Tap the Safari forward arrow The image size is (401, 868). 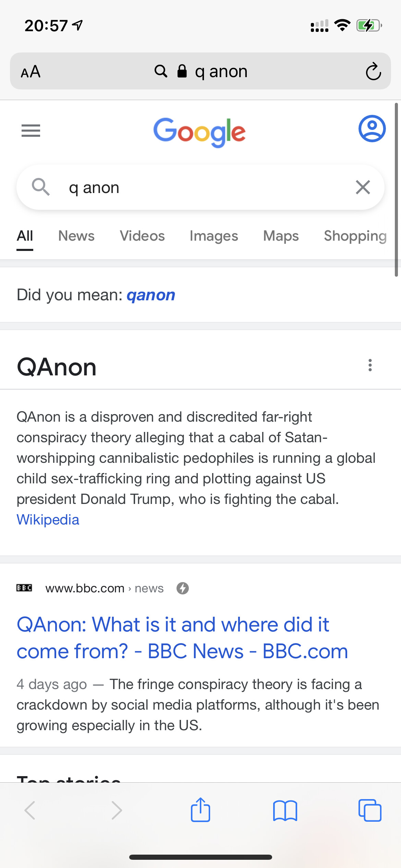(117, 810)
